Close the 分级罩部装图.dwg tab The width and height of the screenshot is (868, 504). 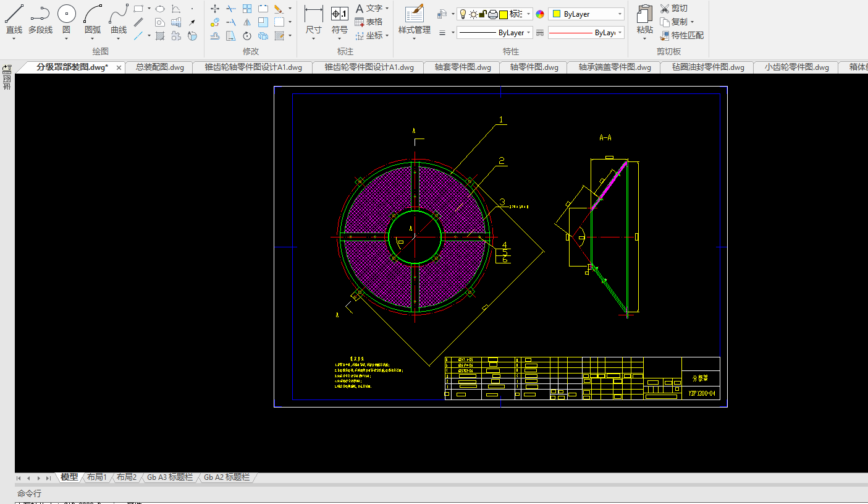pos(119,67)
